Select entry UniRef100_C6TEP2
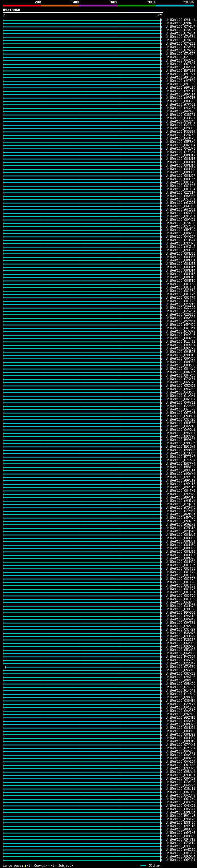This screenshot has height=868, width=197. coord(180,410)
